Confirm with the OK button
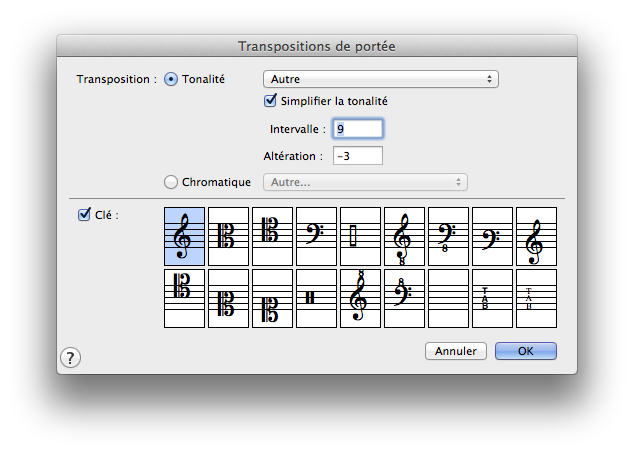Image resolution: width=634 pixels, height=453 pixels. [x=525, y=351]
